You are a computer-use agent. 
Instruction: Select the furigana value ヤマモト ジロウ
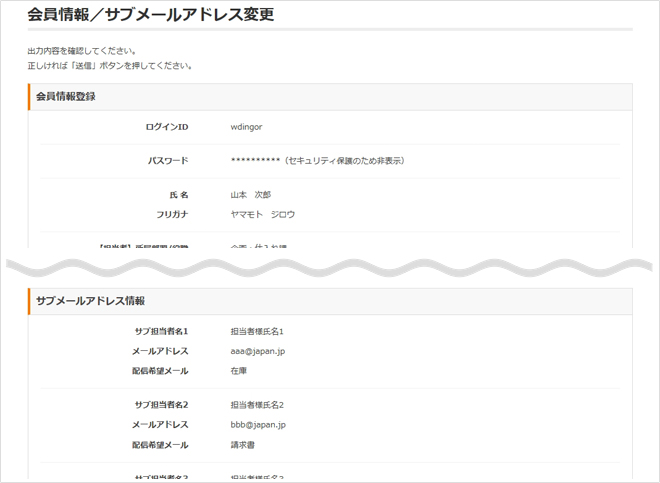pyautogui.click(x=263, y=214)
